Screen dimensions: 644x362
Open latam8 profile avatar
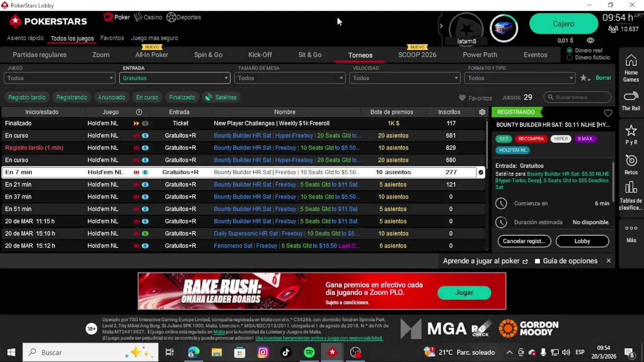click(466, 28)
